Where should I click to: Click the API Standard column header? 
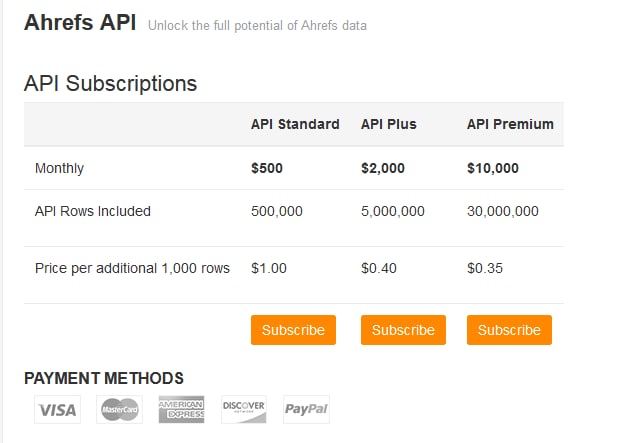coord(295,124)
